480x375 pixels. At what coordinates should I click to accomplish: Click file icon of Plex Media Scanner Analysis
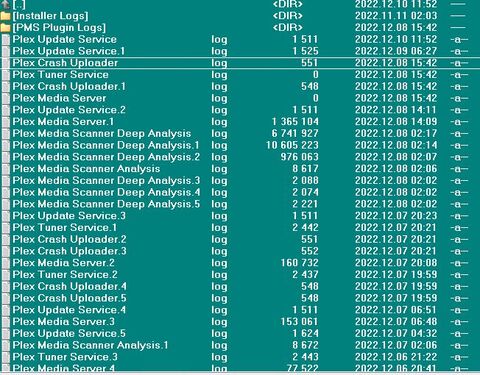click(x=6, y=169)
